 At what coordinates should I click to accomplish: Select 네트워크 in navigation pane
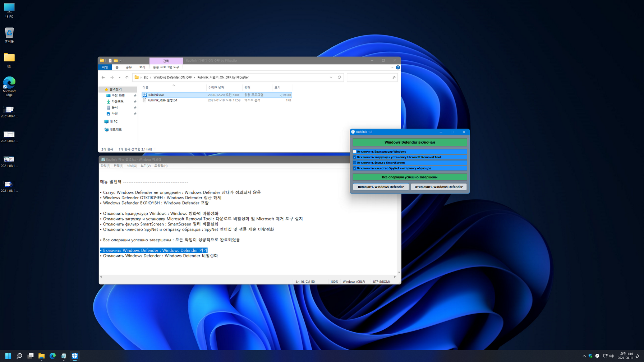(x=116, y=129)
